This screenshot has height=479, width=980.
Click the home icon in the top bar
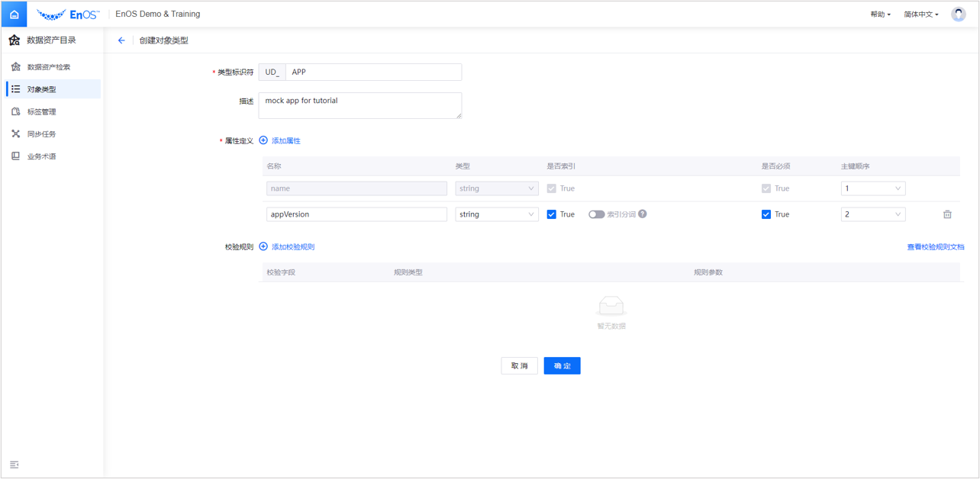click(13, 13)
